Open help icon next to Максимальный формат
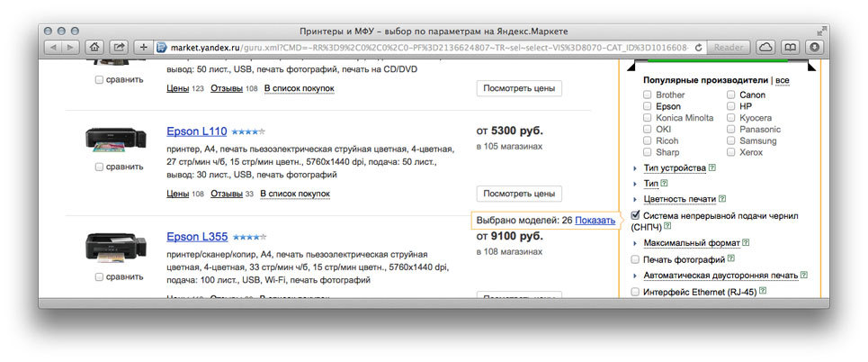The height and width of the screenshot is (362, 868). 746,243
